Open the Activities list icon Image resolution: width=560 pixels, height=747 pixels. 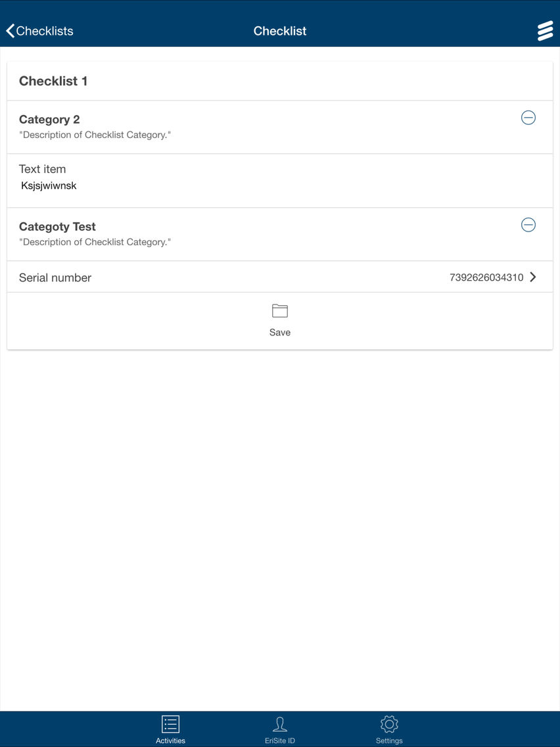[170, 724]
